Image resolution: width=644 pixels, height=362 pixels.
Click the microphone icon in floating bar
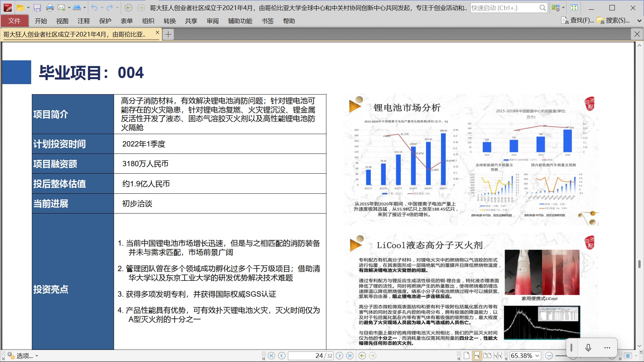tap(588, 348)
